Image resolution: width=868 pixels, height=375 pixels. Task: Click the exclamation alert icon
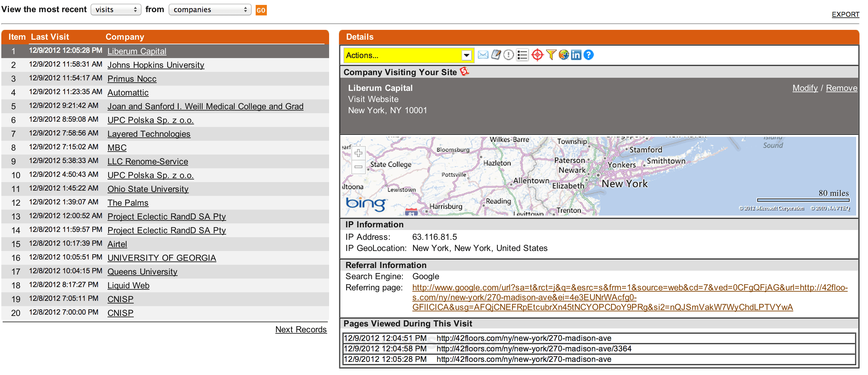[x=508, y=55]
